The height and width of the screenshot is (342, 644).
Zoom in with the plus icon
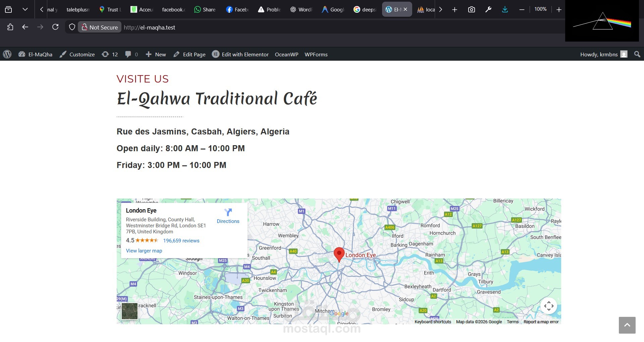[x=559, y=10]
